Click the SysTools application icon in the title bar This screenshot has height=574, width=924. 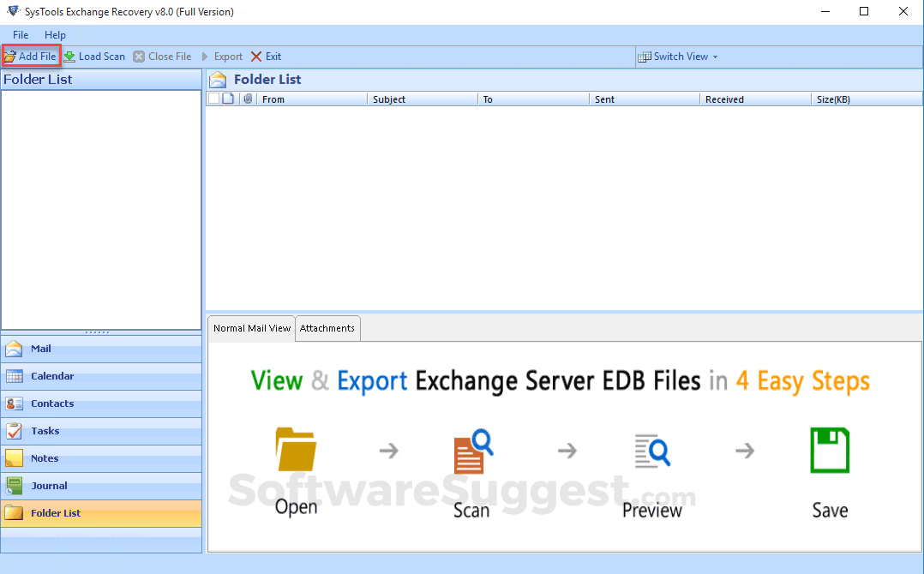(13, 11)
